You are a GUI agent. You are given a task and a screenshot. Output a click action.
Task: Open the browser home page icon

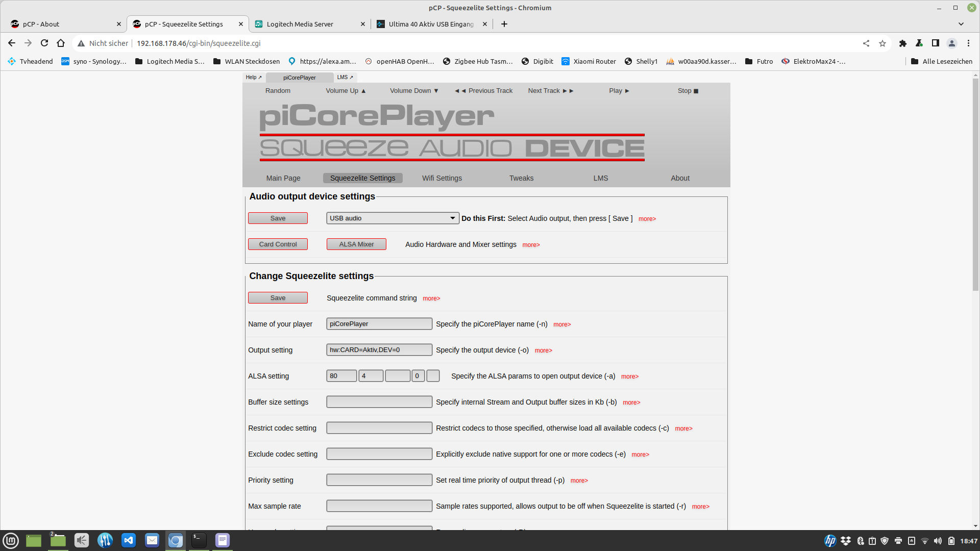(x=61, y=43)
